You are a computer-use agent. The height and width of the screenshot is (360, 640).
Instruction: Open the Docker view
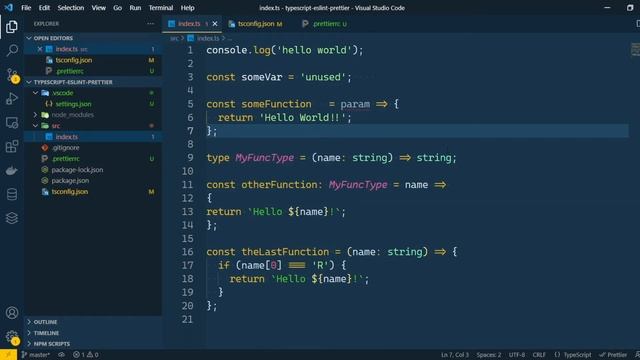[x=12, y=171]
